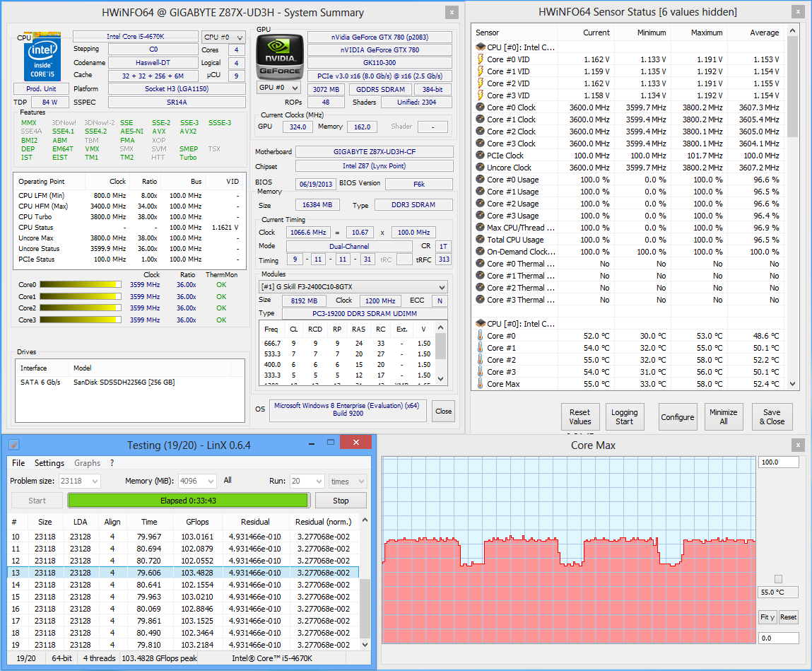Close the Core Max graph window
Image resolution: width=812 pixels, height=671 pixels.
point(798,445)
